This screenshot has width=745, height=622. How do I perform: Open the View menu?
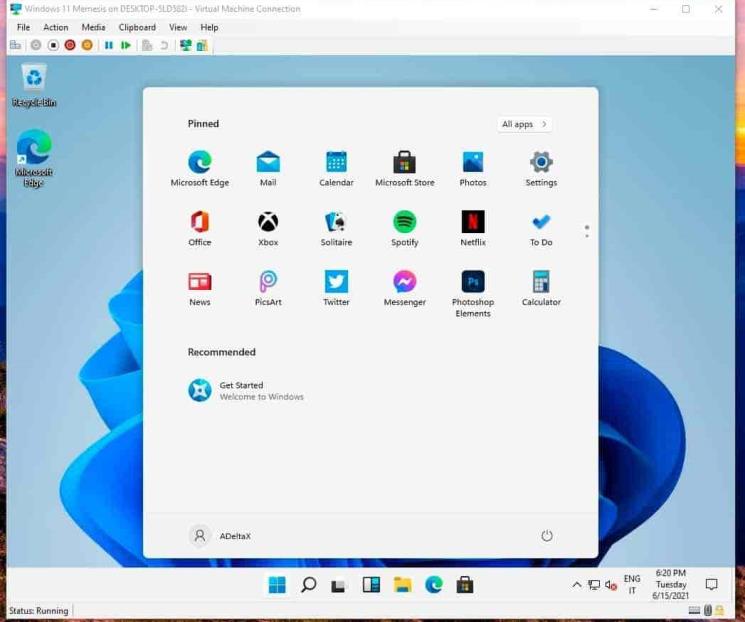[x=178, y=27]
